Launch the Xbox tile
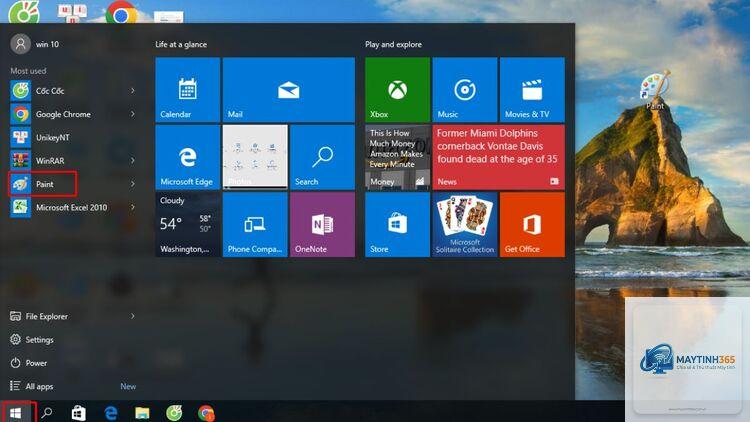The height and width of the screenshot is (422, 750). pos(397,89)
